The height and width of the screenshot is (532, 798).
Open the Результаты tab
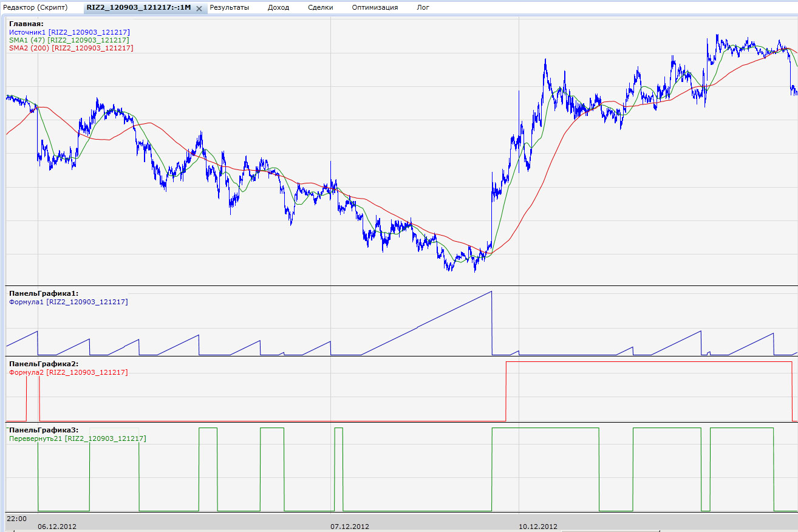(229, 7)
